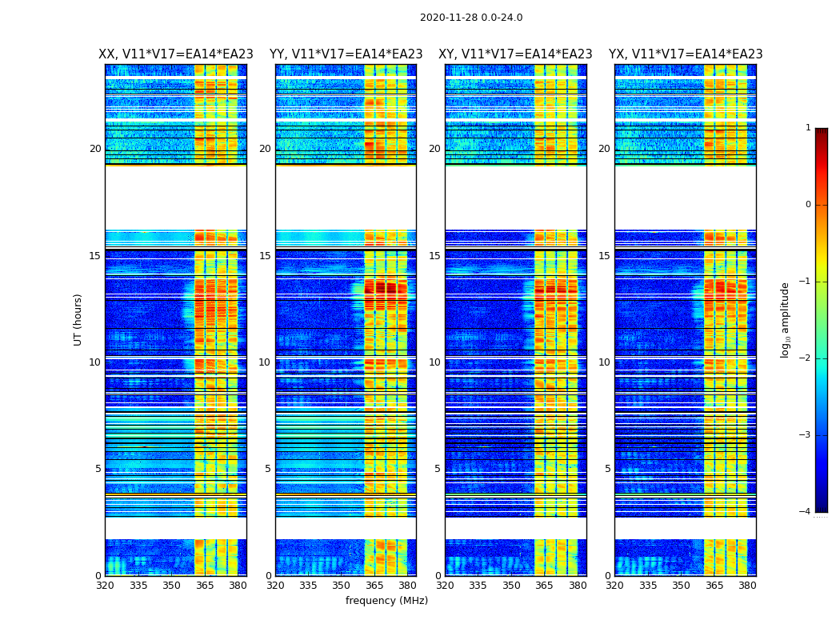Click the colorbar tick label −2
Viewport: 840px width, 640px height.
(x=805, y=358)
